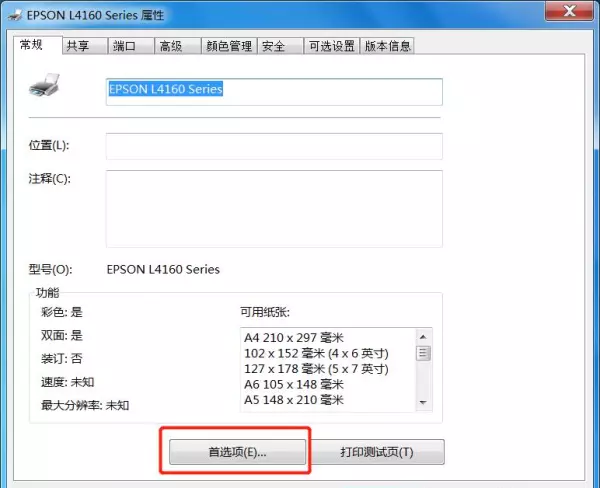Click the 双面: 是 feature text

62,336
